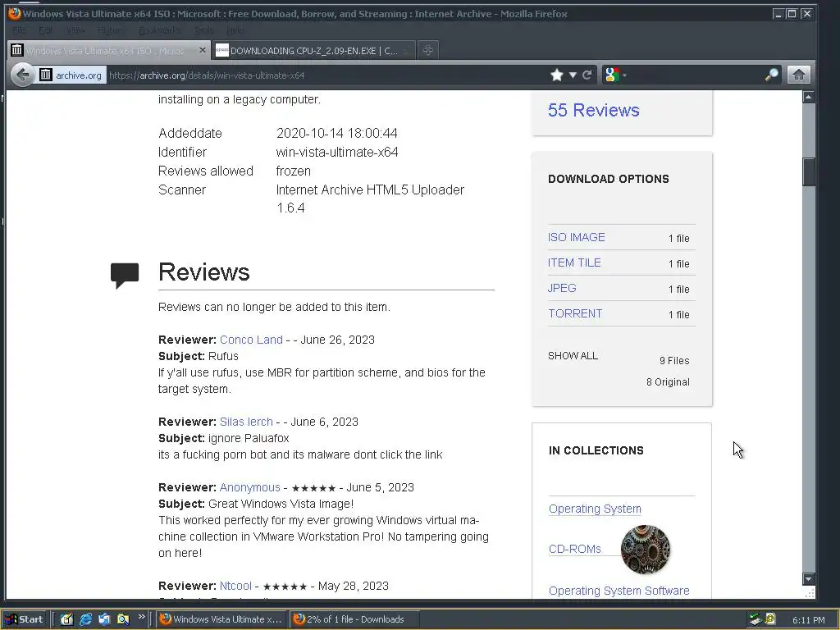This screenshot has height=630, width=840.
Task: Open the History menu
Action: point(111,30)
